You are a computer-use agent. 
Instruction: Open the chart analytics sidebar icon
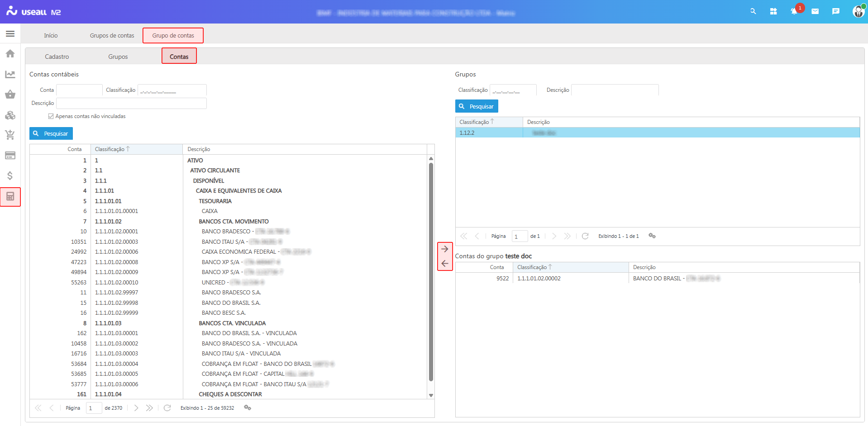pyautogui.click(x=10, y=74)
